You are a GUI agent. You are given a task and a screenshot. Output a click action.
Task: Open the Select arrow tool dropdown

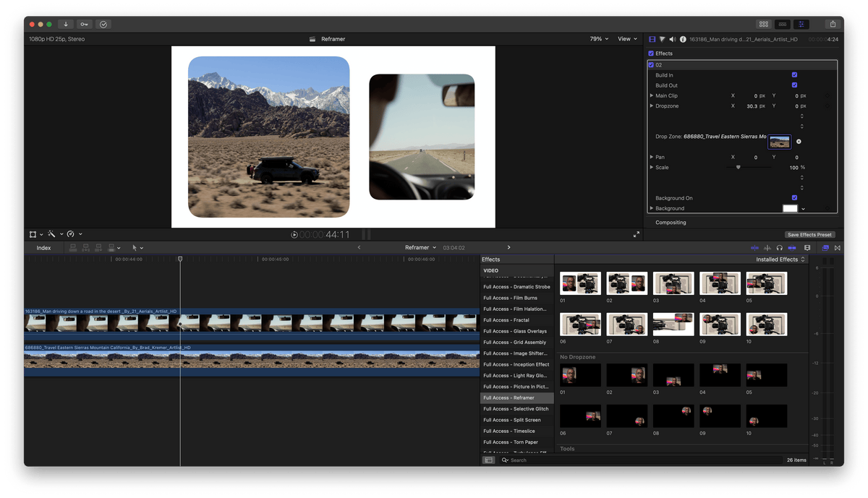(x=142, y=248)
